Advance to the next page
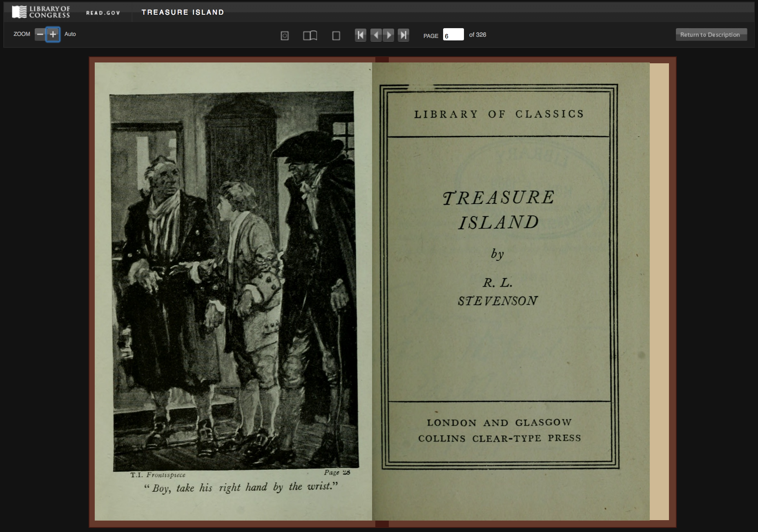This screenshot has height=532, width=758. [x=388, y=36]
